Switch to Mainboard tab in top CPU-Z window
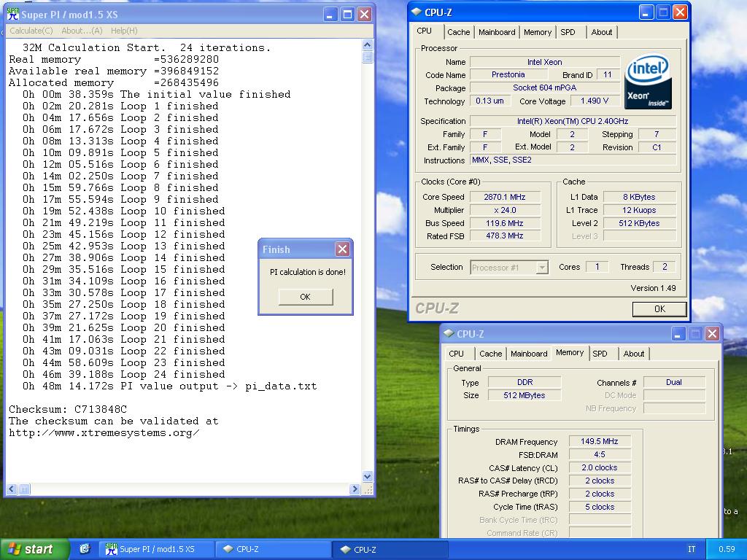 pyautogui.click(x=497, y=32)
